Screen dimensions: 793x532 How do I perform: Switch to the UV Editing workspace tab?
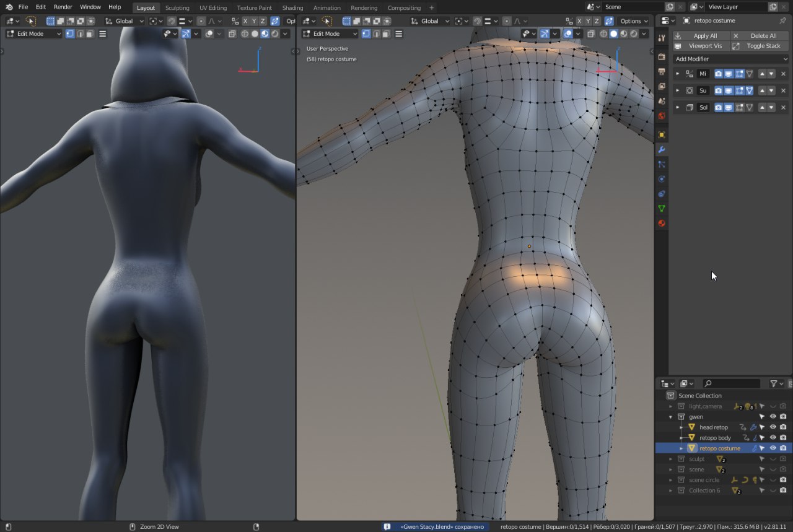(x=213, y=8)
